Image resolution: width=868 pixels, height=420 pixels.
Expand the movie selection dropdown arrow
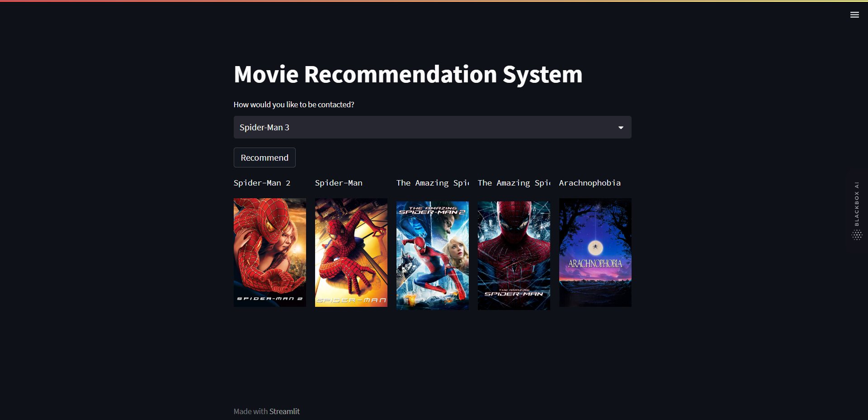coord(621,128)
